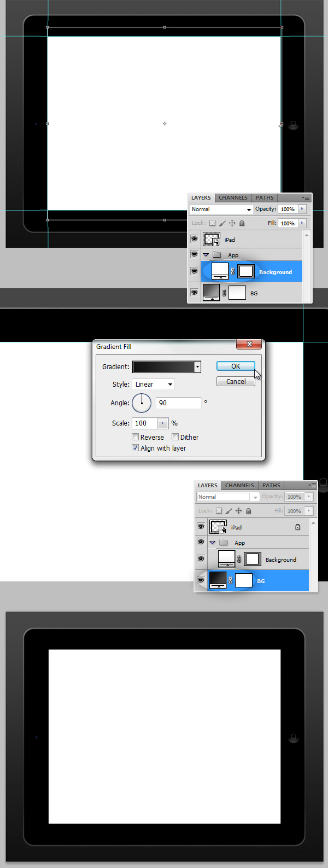Toggle visibility of selected Background layer
Image resolution: width=328 pixels, height=868 pixels.
(194, 271)
